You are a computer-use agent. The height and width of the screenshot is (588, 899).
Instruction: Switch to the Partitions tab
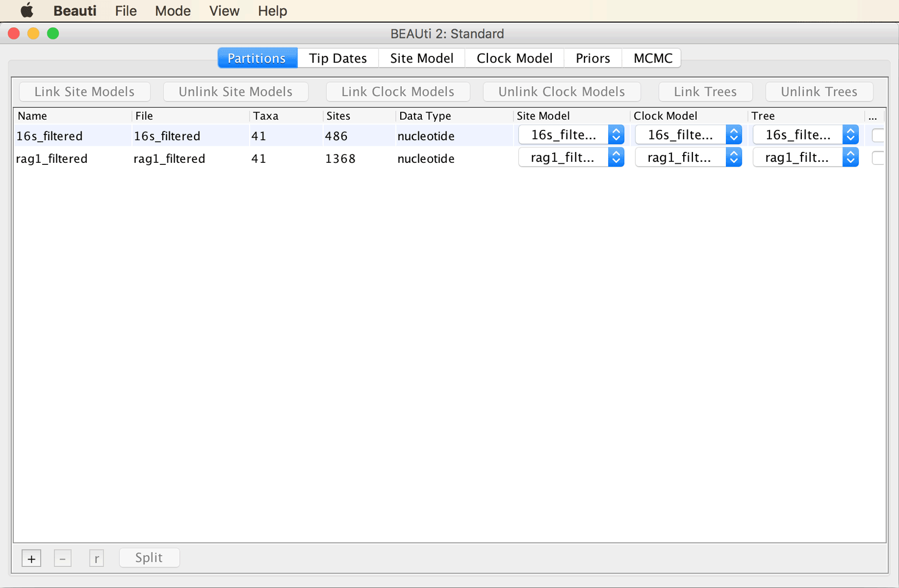click(x=257, y=58)
